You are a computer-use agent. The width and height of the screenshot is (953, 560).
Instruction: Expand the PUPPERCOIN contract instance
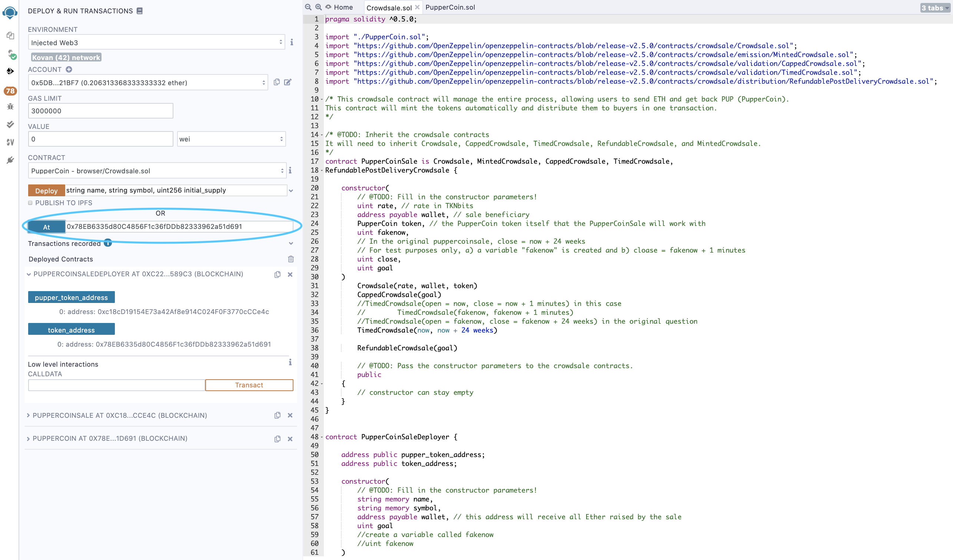(29, 439)
